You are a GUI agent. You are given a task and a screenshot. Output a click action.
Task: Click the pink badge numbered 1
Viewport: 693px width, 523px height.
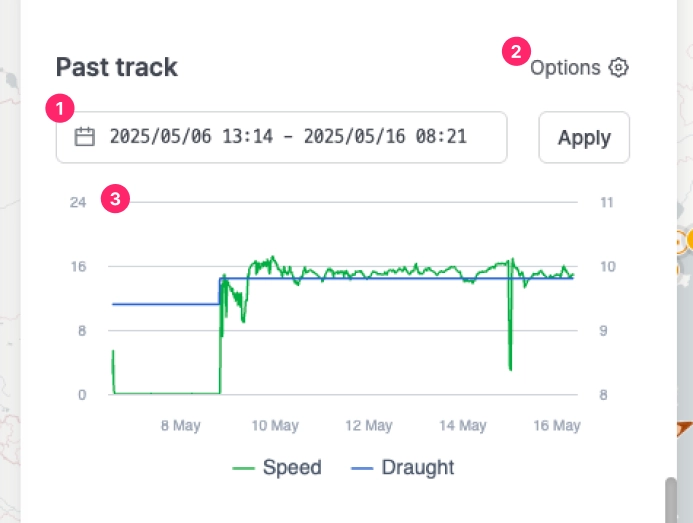pyautogui.click(x=62, y=106)
